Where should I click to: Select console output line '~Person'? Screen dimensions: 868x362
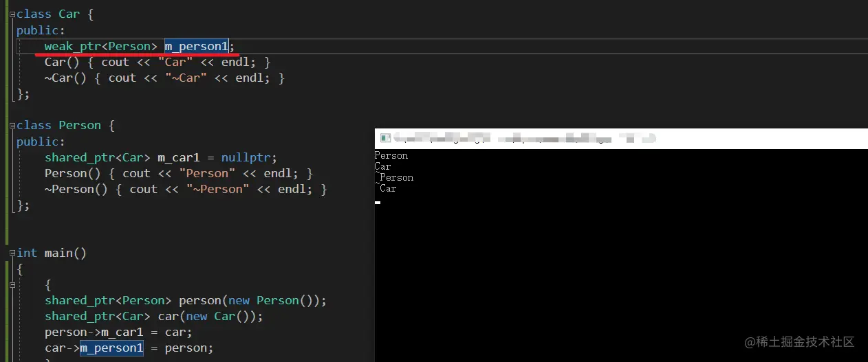pos(394,178)
